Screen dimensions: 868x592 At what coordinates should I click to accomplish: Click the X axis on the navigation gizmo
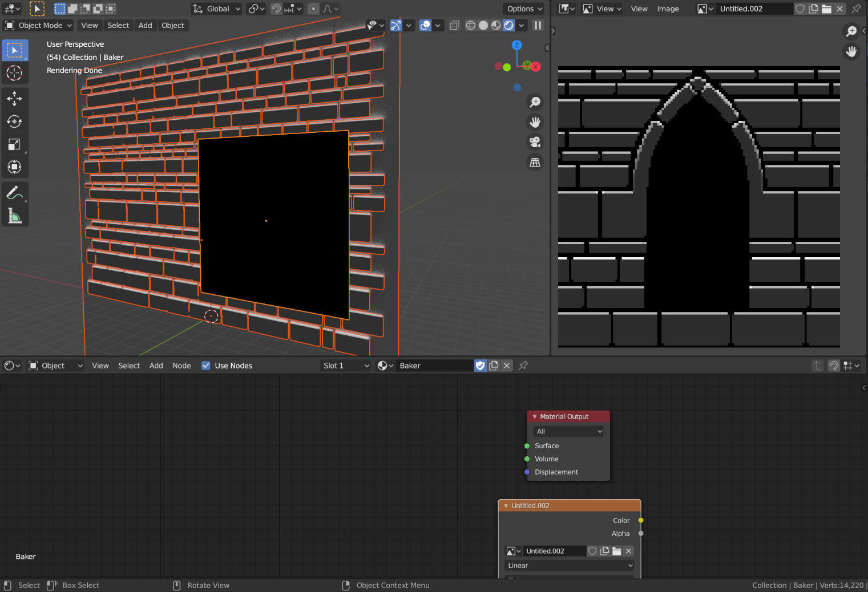pos(535,67)
